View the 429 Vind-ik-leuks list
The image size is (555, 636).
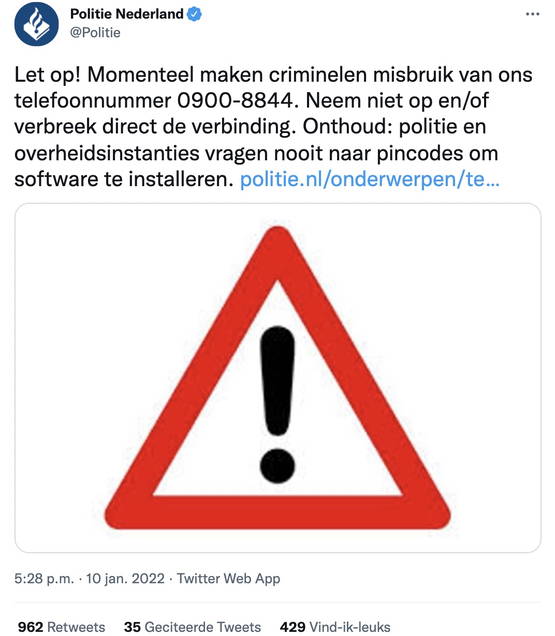point(335,627)
